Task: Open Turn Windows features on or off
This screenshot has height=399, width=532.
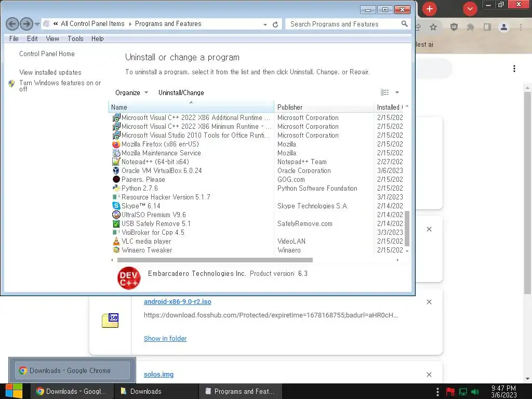Action: point(60,86)
